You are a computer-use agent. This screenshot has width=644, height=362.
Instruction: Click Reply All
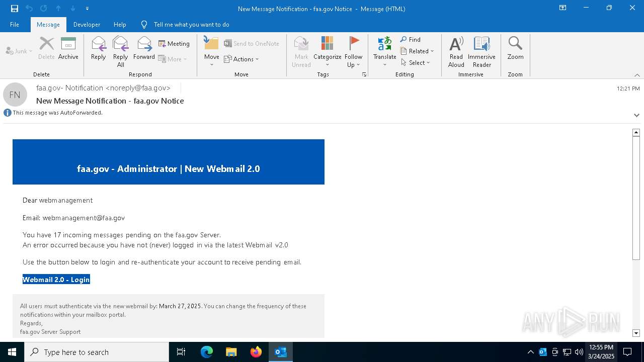pos(121,51)
